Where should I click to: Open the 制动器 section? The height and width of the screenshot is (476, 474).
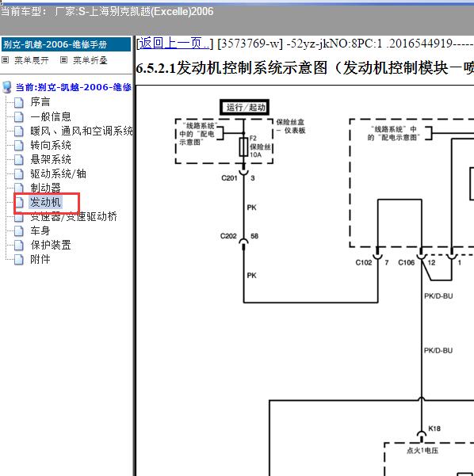pos(45,188)
